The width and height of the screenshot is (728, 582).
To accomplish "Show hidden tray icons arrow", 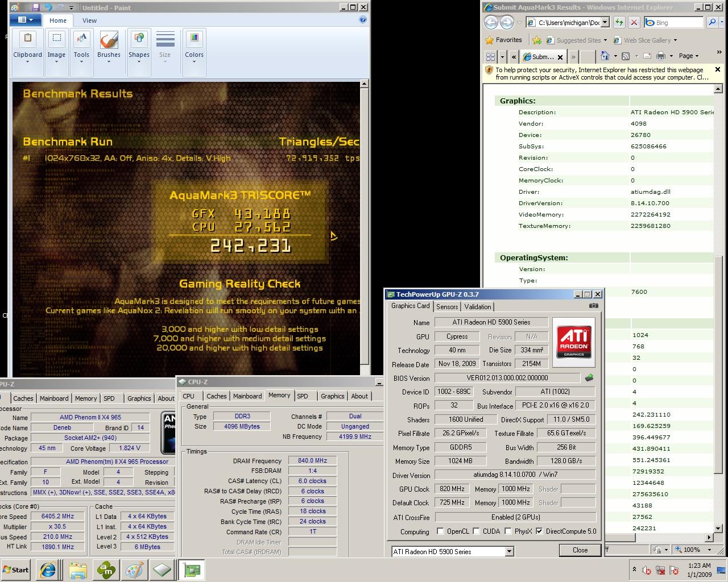I will click(634, 569).
